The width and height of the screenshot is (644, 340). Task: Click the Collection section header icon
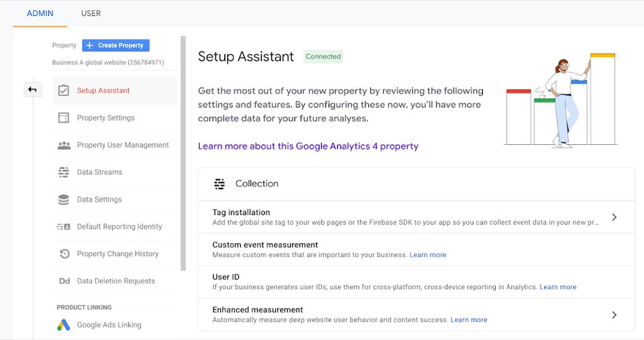coord(219,184)
